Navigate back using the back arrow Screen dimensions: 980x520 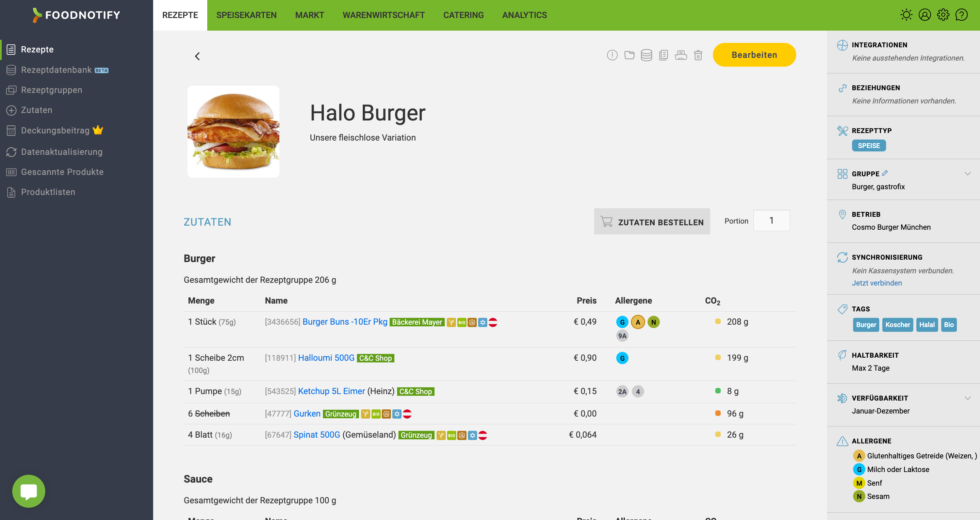(198, 55)
